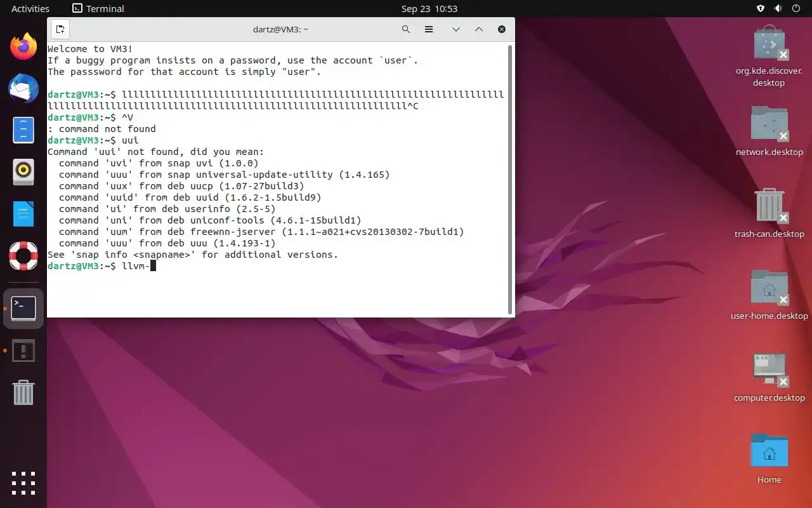Click the terminal search magnifier icon
Viewport: 812px width, 508px height.
coord(406,29)
